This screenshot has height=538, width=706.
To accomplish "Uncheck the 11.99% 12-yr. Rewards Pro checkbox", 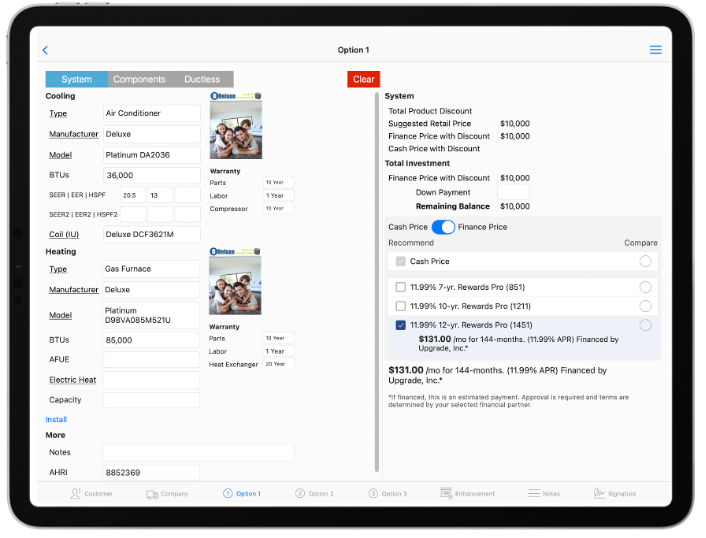I will click(400, 325).
